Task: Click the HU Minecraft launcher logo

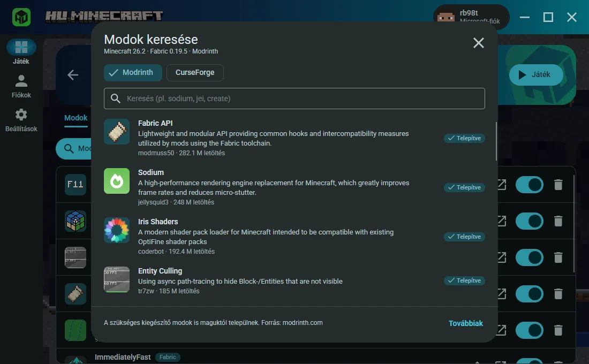Action: [x=21, y=17]
